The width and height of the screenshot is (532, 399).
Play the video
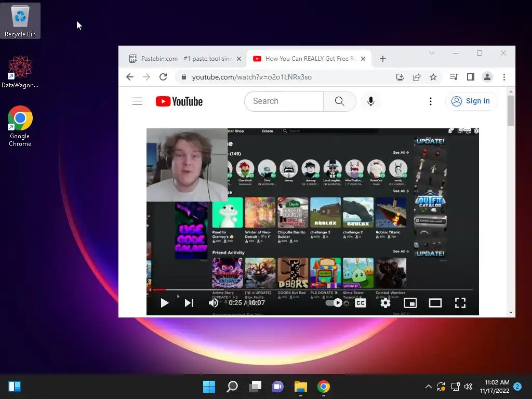pos(164,303)
